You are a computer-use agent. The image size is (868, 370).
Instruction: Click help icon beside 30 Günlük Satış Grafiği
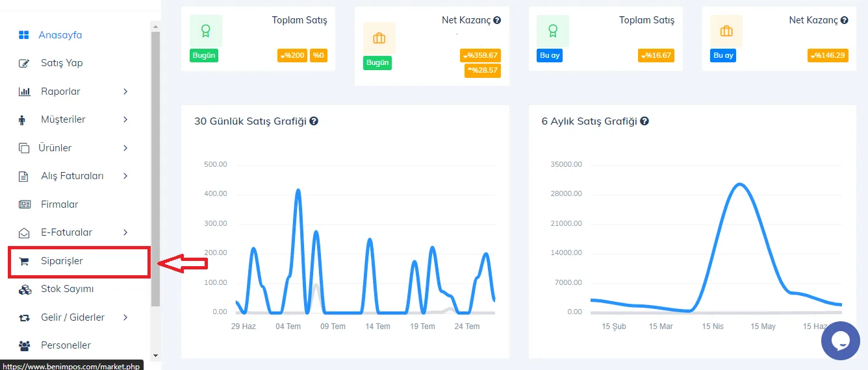point(314,121)
